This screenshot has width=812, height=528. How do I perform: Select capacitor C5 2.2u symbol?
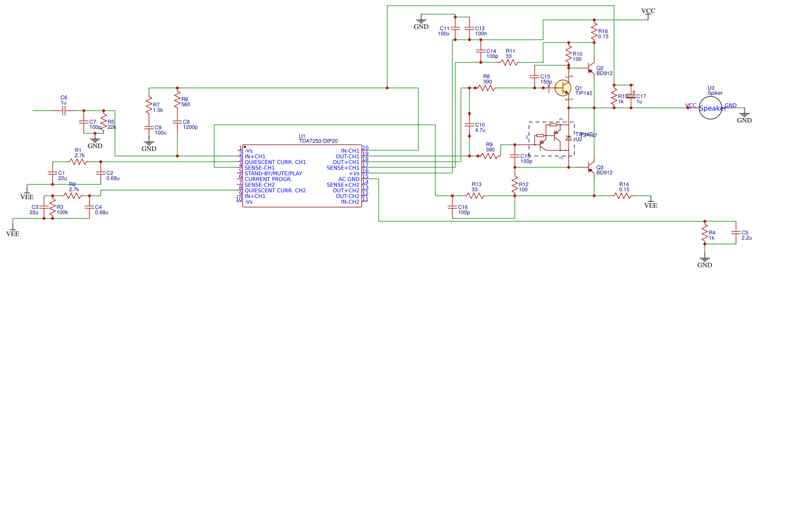736,233
